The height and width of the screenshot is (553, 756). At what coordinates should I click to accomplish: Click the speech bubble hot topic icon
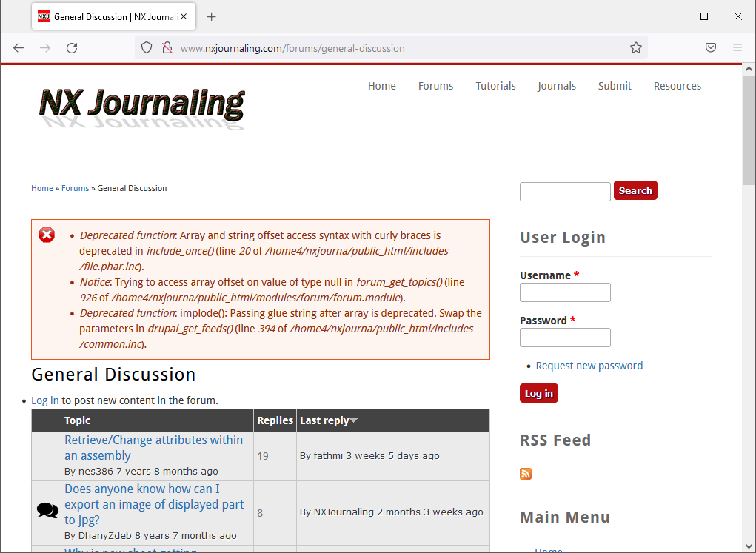point(47,510)
